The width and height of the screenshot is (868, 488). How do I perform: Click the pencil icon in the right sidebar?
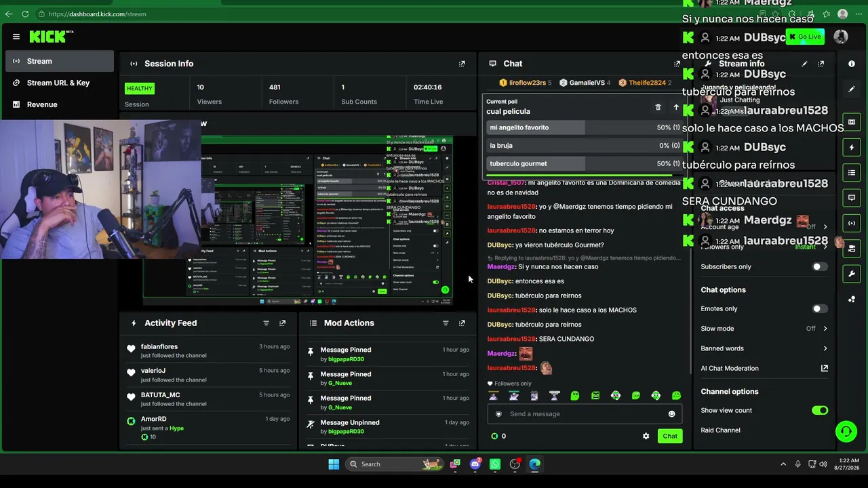852,89
